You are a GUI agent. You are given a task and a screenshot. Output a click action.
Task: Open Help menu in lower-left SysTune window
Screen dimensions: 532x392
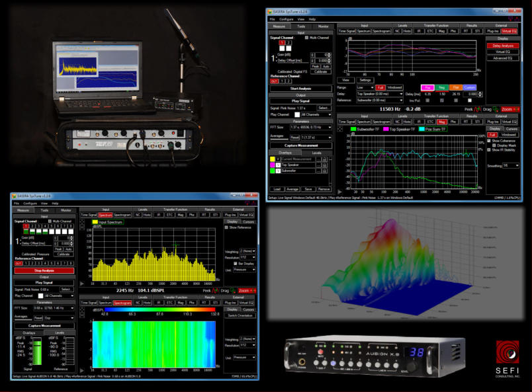pyautogui.click(x=56, y=204)
